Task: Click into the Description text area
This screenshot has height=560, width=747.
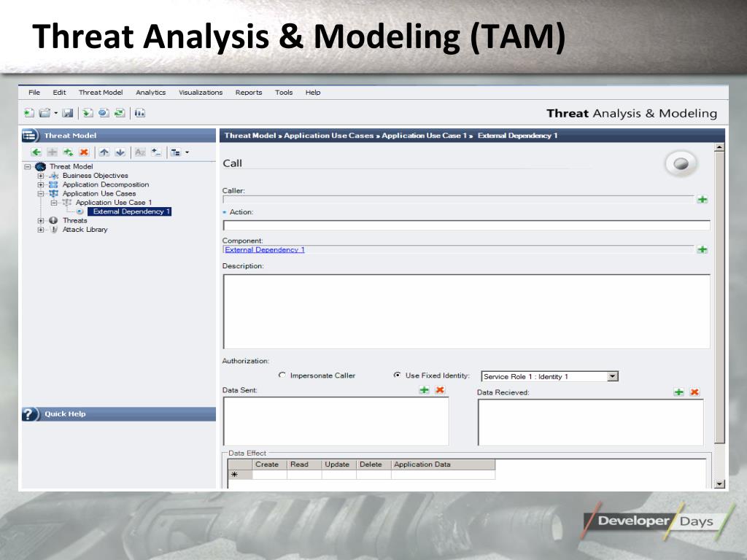Action: [x=466, y=311]
